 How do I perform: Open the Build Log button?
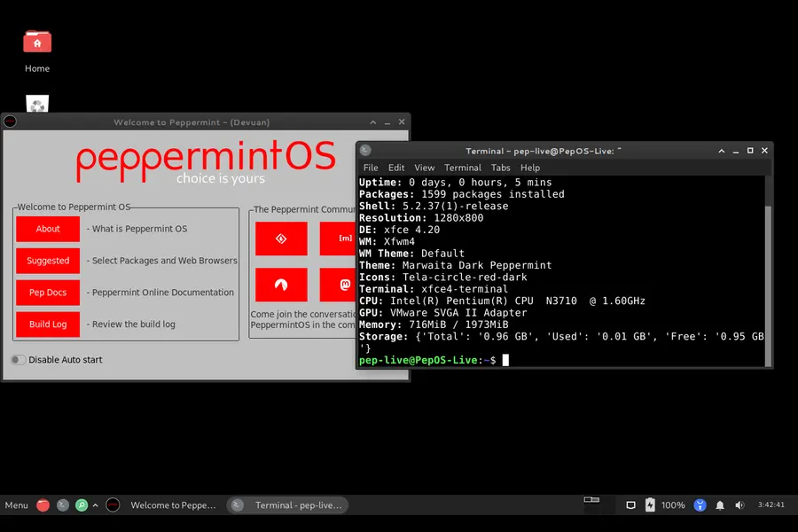[48, 325]
